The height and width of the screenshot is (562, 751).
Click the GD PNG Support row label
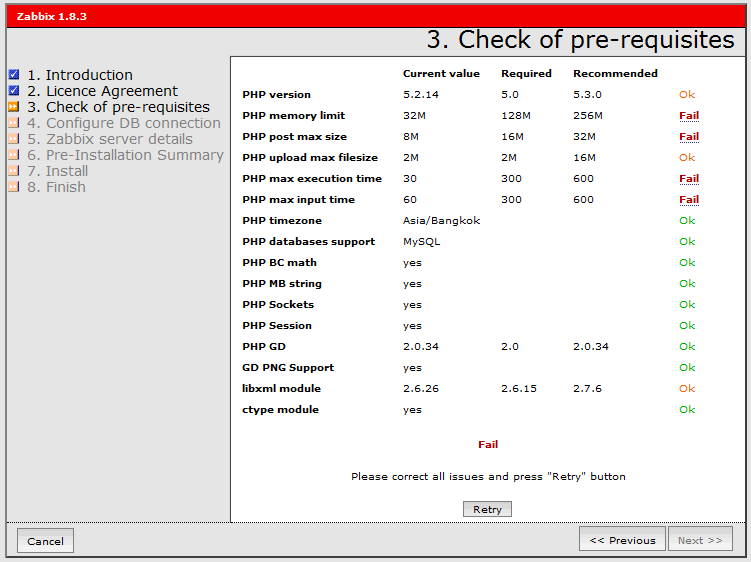pyautogui.click(x=288, y=367)
